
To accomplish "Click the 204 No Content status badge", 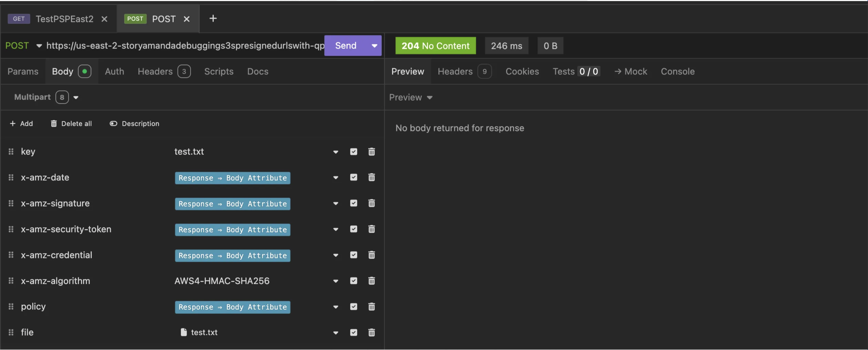I will pyautogui.click(x=435, y=45).
